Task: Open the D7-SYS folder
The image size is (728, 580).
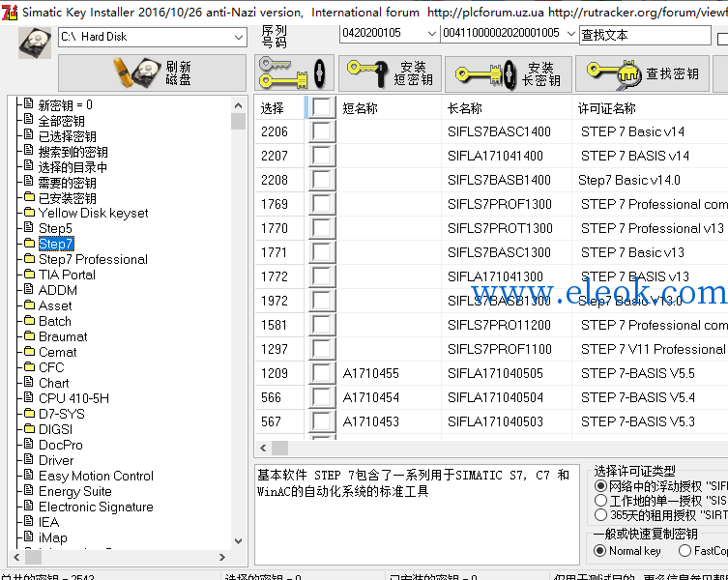Action: (61, 414)
